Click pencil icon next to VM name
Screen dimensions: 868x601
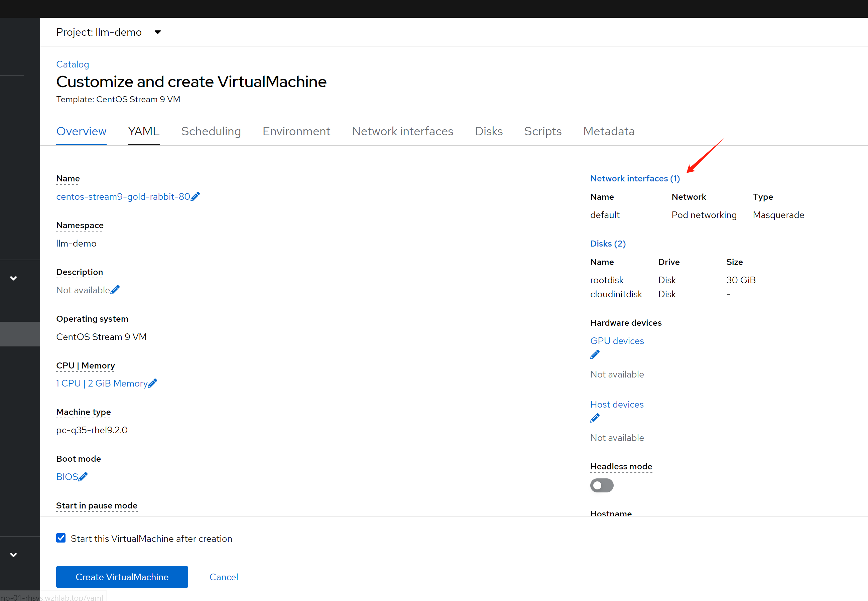coord(195,196)
